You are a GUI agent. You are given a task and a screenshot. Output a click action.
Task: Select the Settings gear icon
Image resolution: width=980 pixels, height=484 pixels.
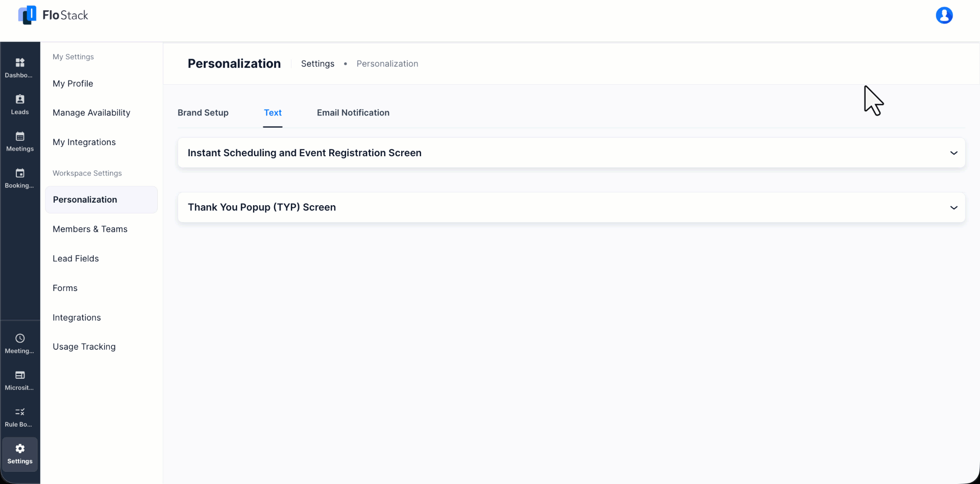coord(20,454)
